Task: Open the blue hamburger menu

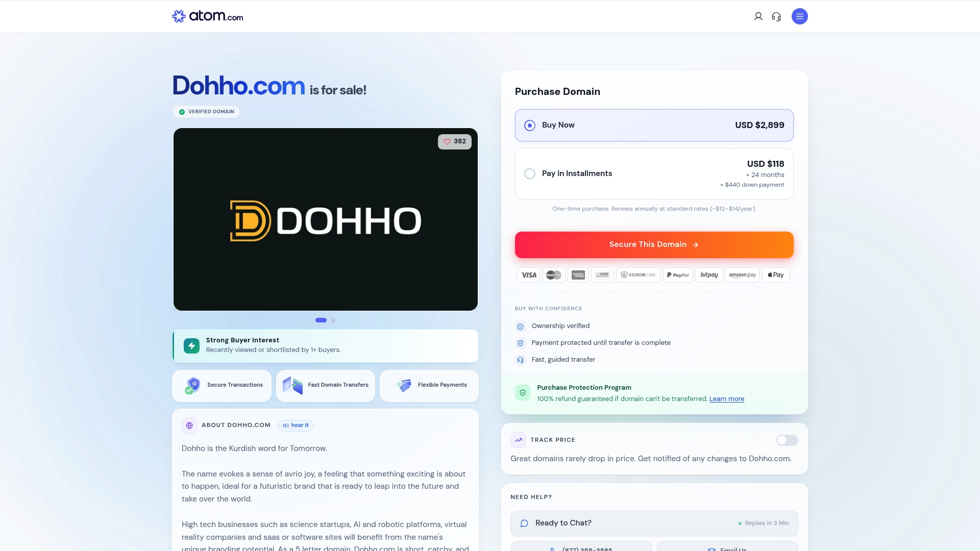Action: (799, 16)
